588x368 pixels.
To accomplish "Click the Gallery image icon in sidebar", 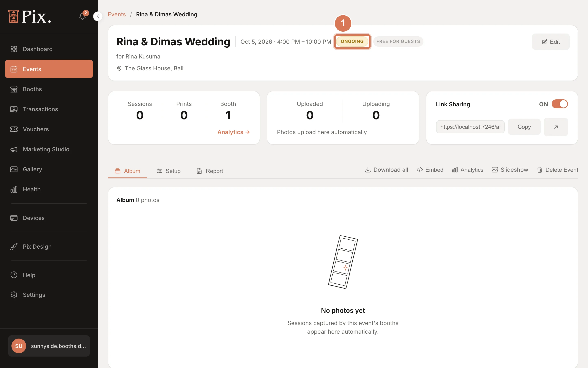I will point(14,169).
